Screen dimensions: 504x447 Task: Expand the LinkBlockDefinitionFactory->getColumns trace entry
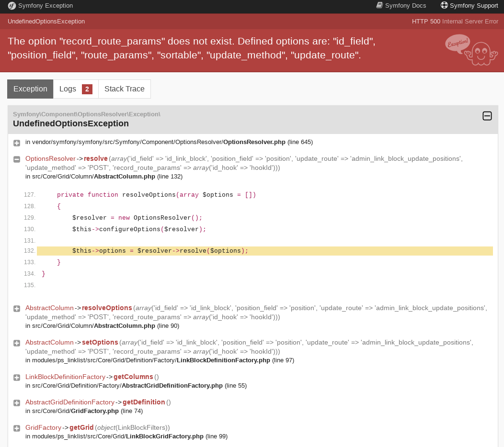tap(17, 377)
